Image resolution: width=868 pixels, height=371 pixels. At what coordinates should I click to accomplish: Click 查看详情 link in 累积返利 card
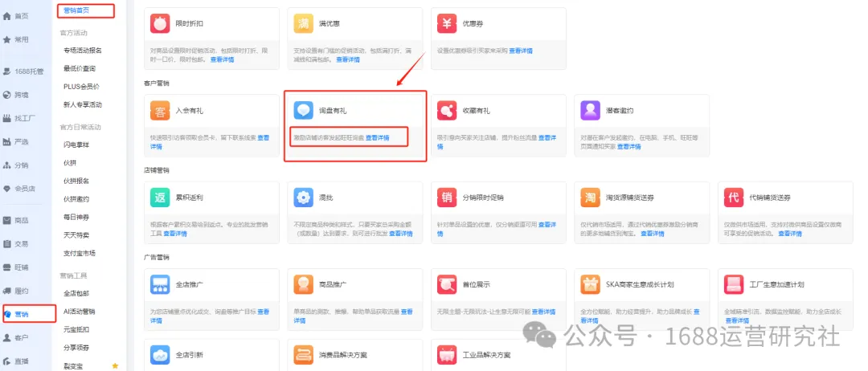click(x=175, y=234)
